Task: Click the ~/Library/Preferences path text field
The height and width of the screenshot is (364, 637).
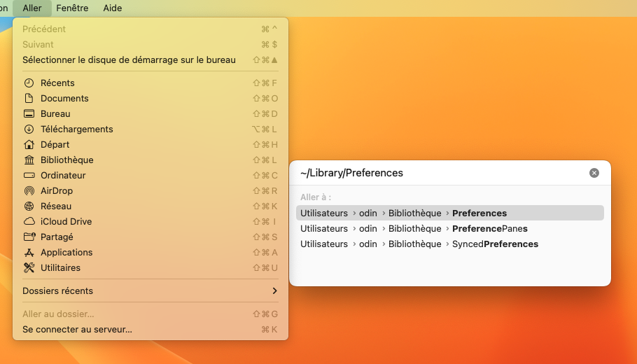Action: tap(434, 173)
